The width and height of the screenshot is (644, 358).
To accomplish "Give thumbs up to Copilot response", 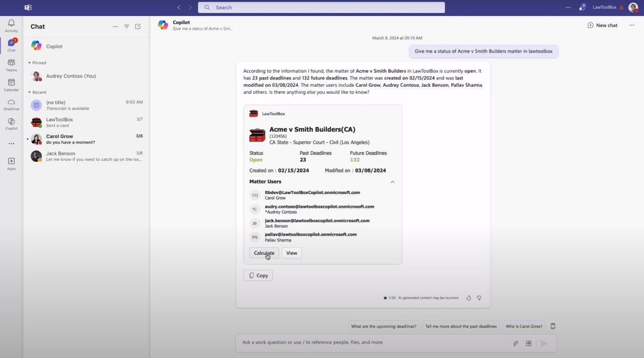I will pos(469,297).
